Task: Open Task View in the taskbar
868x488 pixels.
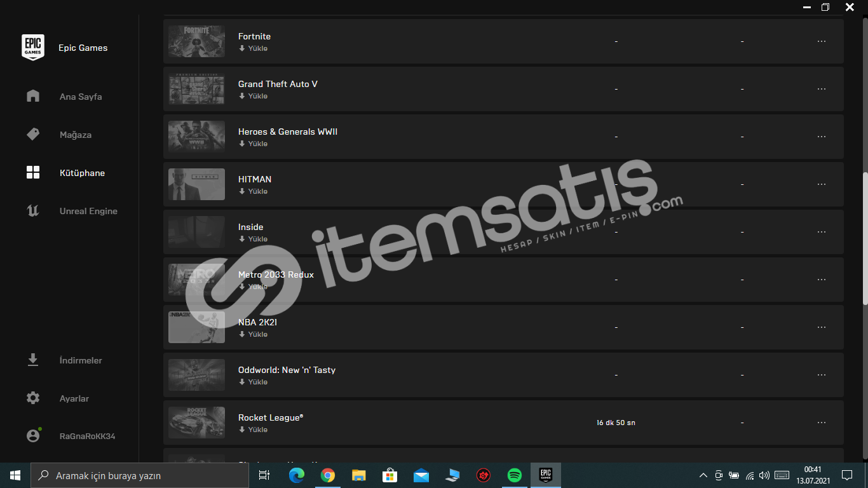Action: click(x=264, y=475)
